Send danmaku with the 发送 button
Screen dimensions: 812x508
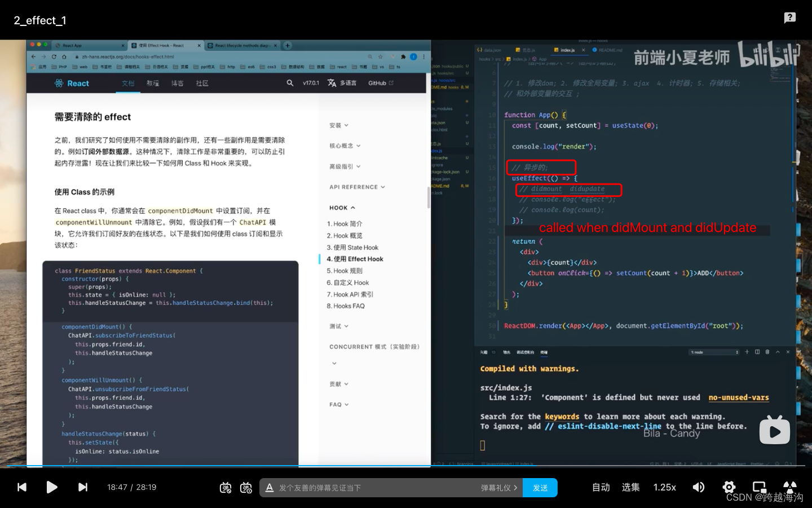tap(540, 488)
